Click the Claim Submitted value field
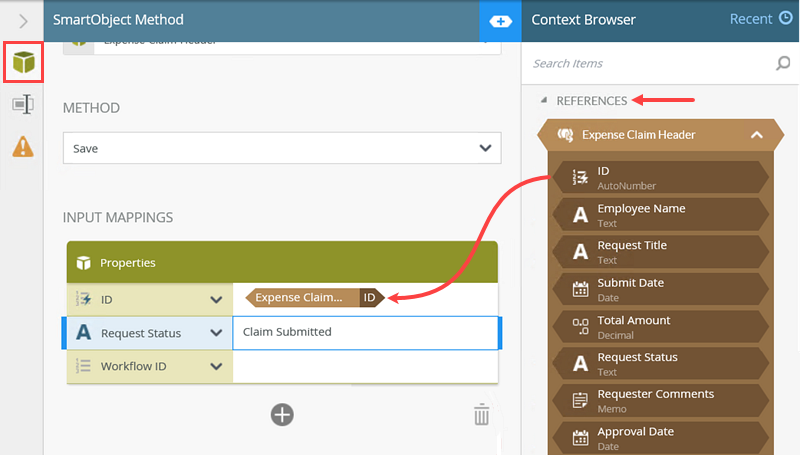Screen dimensions: 800x455 click(365, 333)
